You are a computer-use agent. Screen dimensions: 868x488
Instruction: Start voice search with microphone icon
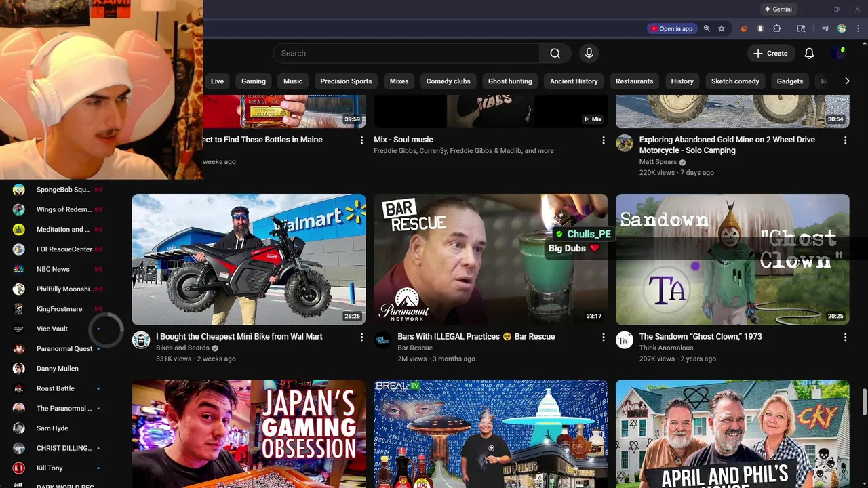pos(589,54)
